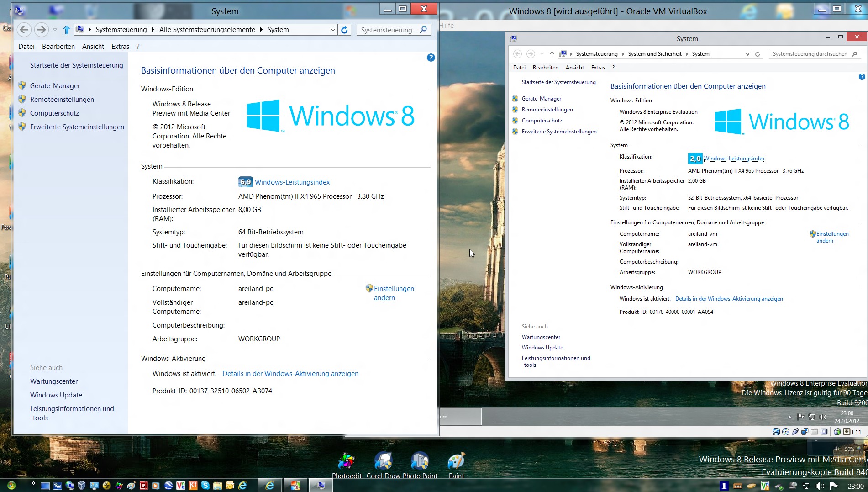Open the Photoedit desktop shortcut

pos(347,465)
